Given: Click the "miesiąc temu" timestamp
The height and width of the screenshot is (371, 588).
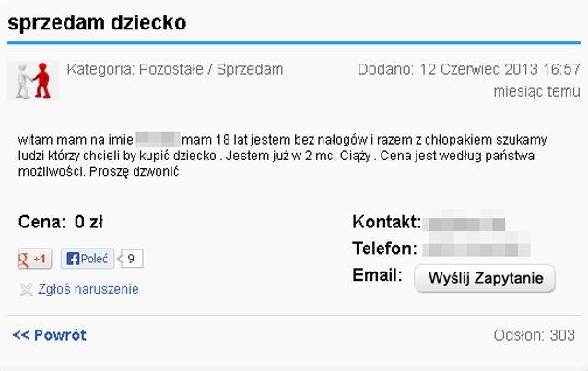Looking at the screenshot, I should [x=536, y=91].
